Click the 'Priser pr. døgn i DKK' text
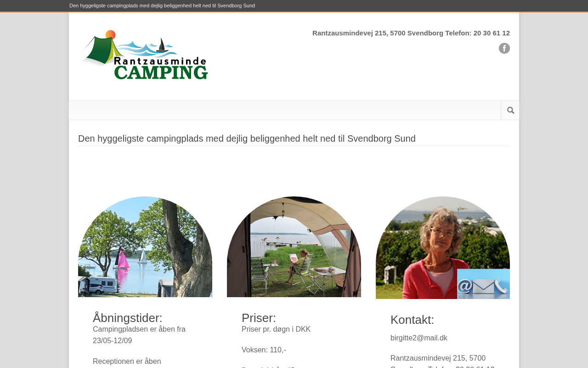This screenshot has height=368, width=588. [x=276, y=329]
